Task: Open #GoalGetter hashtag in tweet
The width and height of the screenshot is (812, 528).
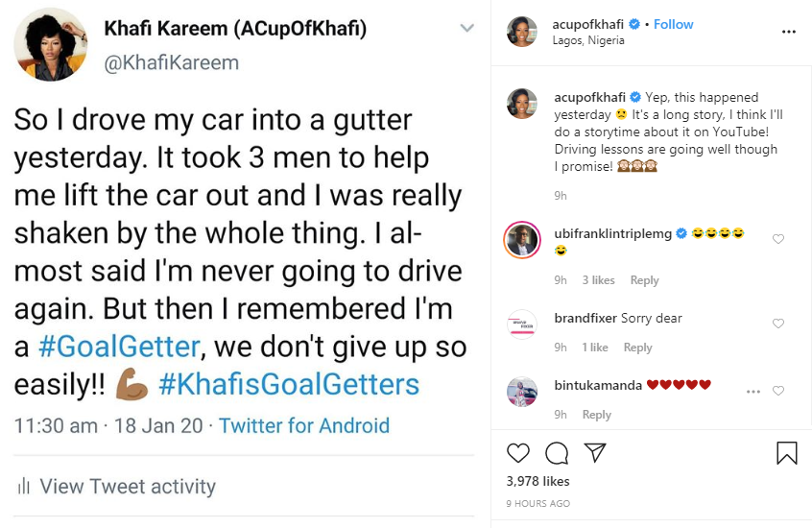Action: coord(136,346)
